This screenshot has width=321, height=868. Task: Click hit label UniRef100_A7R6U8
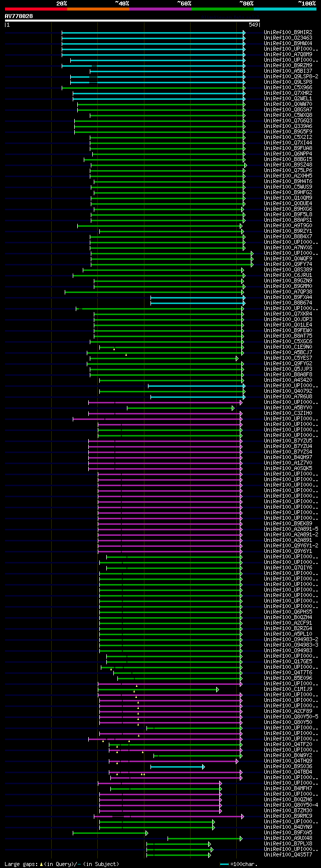(288, 397)
